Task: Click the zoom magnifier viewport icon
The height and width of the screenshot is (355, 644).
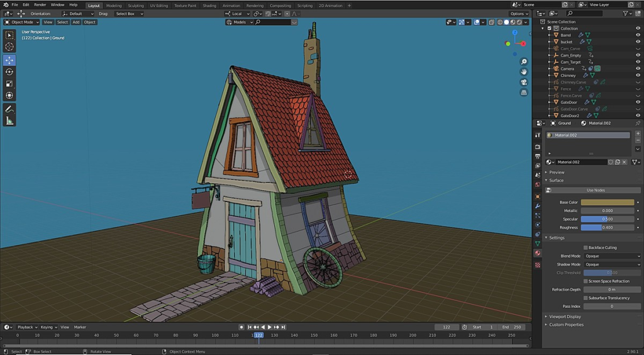Action: coord(524,62)
